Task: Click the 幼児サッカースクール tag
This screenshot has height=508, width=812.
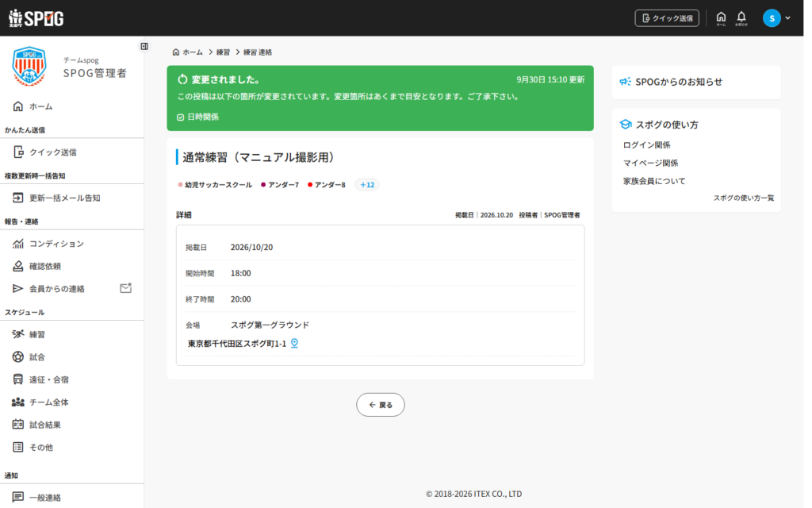Action: tap(215, 184)
